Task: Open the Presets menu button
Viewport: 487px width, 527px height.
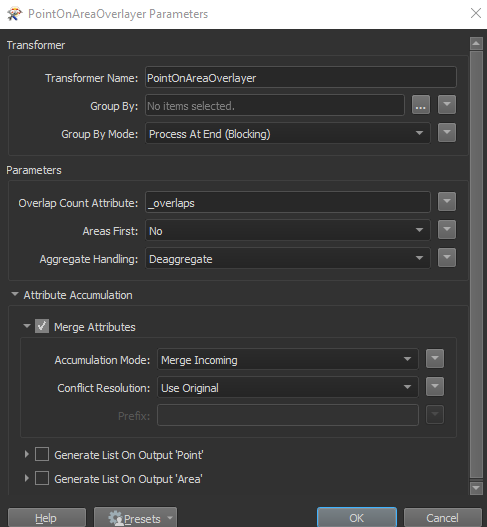Action: coord(135,518)
